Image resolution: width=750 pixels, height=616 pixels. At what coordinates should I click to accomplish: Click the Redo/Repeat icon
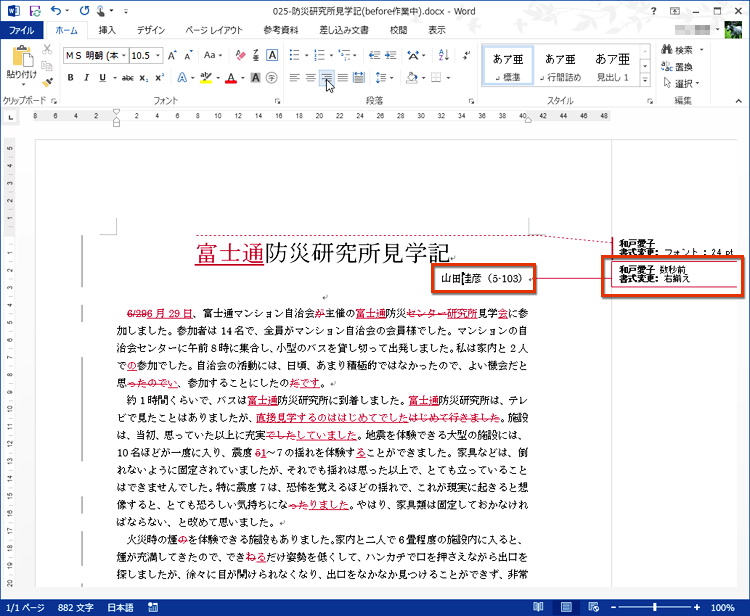[84, 11]
